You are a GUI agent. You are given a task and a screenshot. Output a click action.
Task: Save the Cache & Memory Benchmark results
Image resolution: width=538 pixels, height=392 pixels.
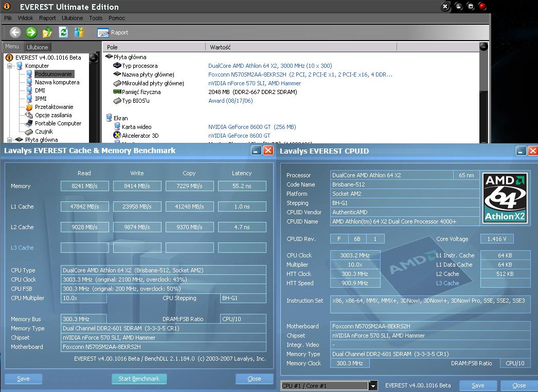click(x=23, y=379)
